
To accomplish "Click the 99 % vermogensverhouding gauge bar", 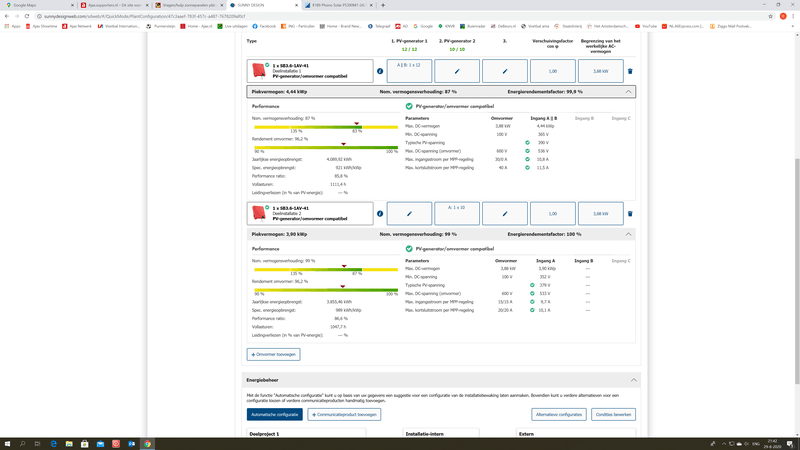I will [x=326, y=269].
